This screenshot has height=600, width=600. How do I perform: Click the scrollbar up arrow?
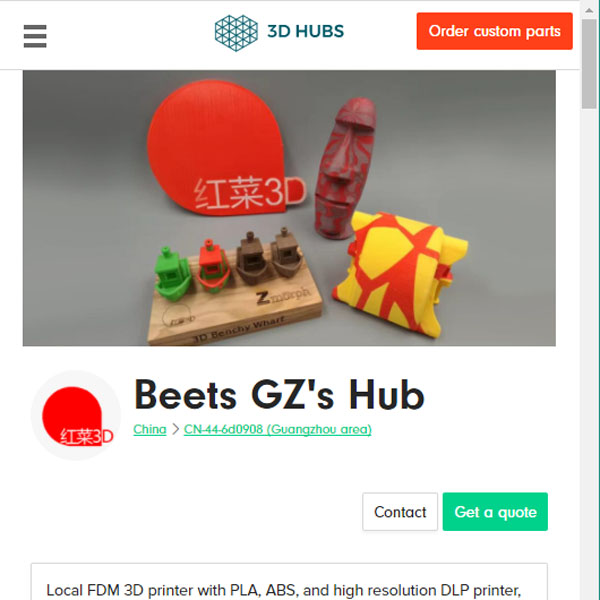(x=589, y=10)
